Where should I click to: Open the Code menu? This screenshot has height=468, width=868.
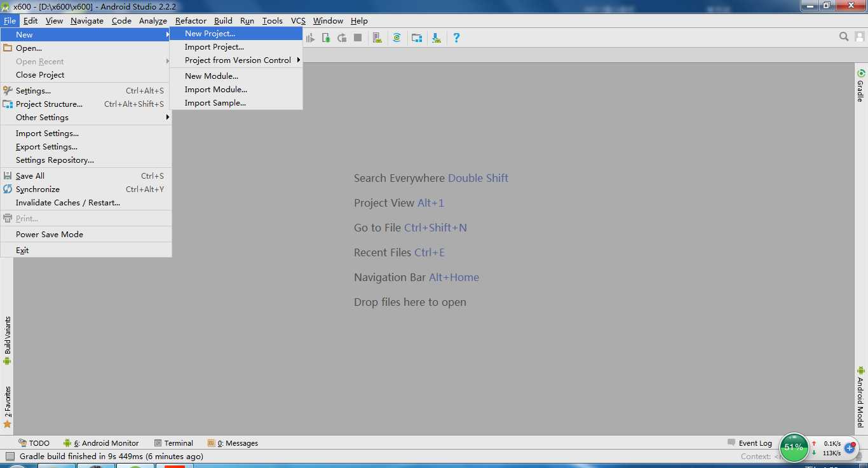click(x=121, y=21)
